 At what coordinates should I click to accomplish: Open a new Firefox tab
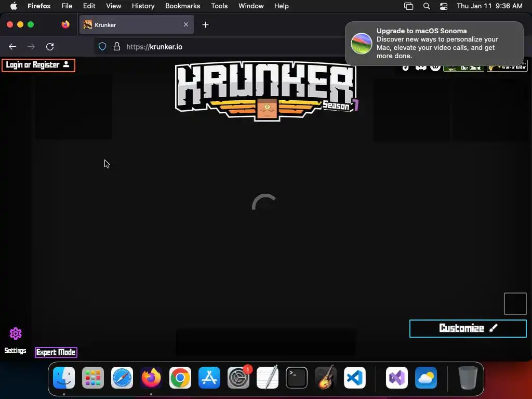click(x=205, y=25)
